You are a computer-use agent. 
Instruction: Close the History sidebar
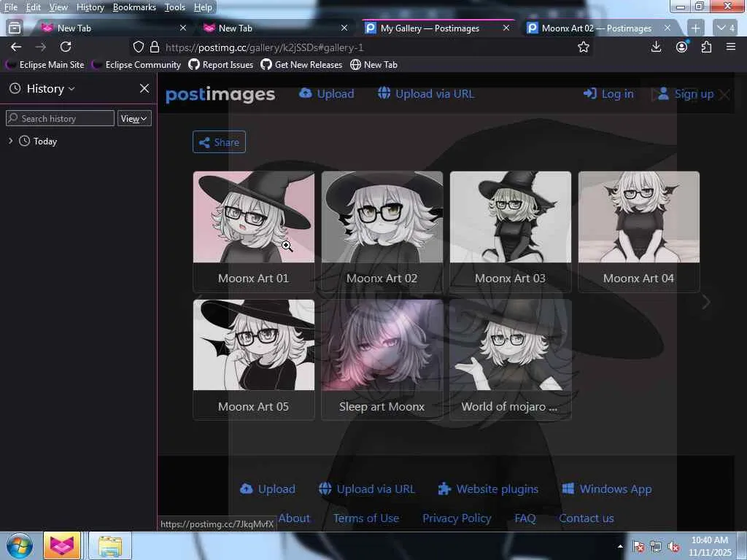pyautogui.click(x=144, y=88)
